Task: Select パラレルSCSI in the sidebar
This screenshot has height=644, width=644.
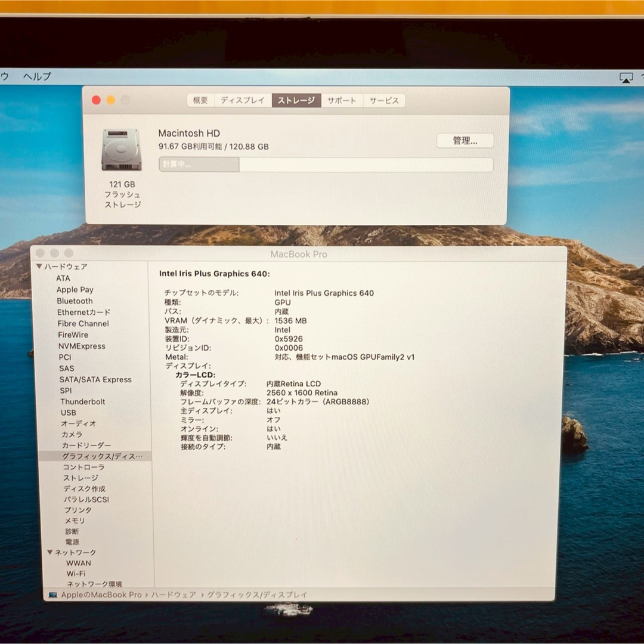Action: tap(86, 500)
